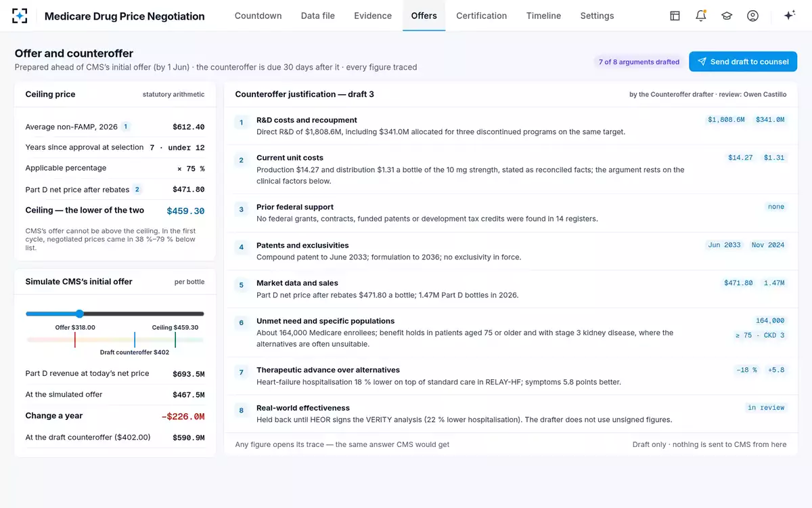Send draft to counsel
Screen dimensions: 812x508
743,62
